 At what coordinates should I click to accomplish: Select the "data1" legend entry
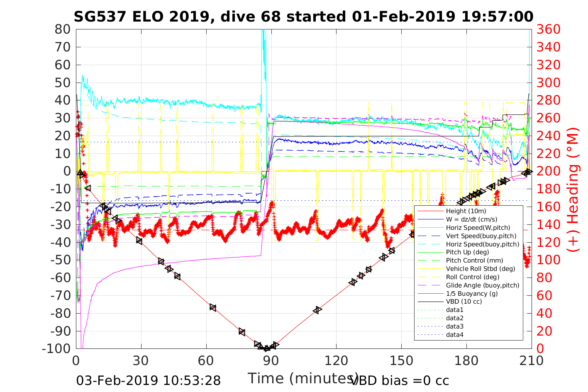(x=454, y=310)
